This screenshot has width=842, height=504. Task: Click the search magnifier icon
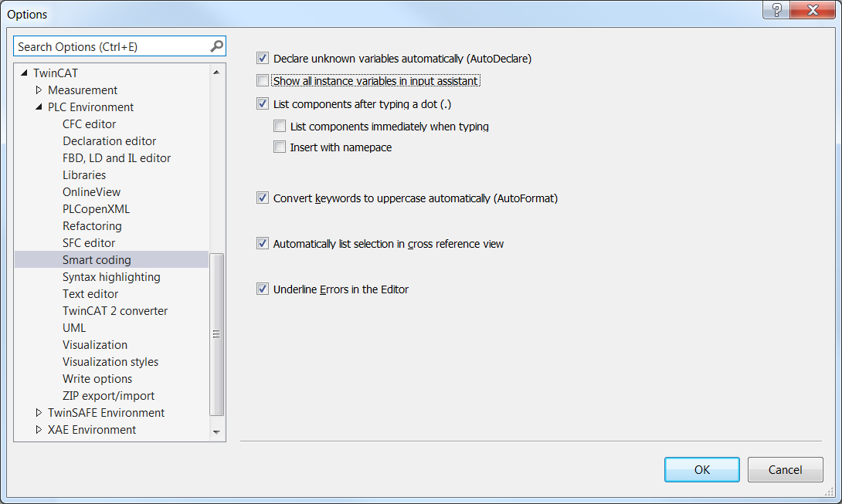[216, 47]
